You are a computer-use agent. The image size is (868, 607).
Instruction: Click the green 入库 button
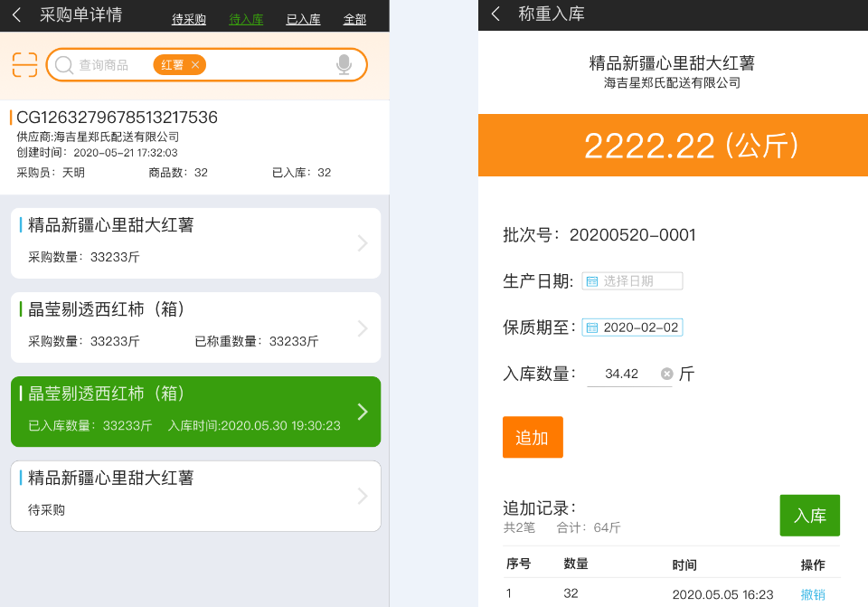810,515
